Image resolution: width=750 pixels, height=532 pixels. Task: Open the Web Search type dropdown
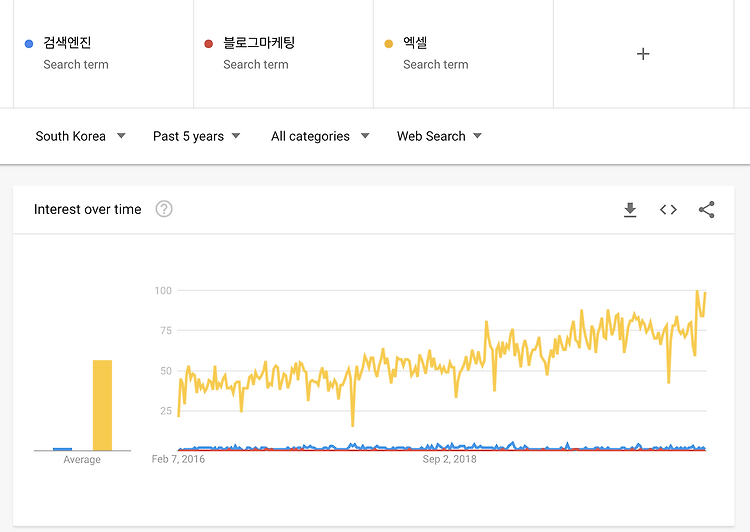439,136
